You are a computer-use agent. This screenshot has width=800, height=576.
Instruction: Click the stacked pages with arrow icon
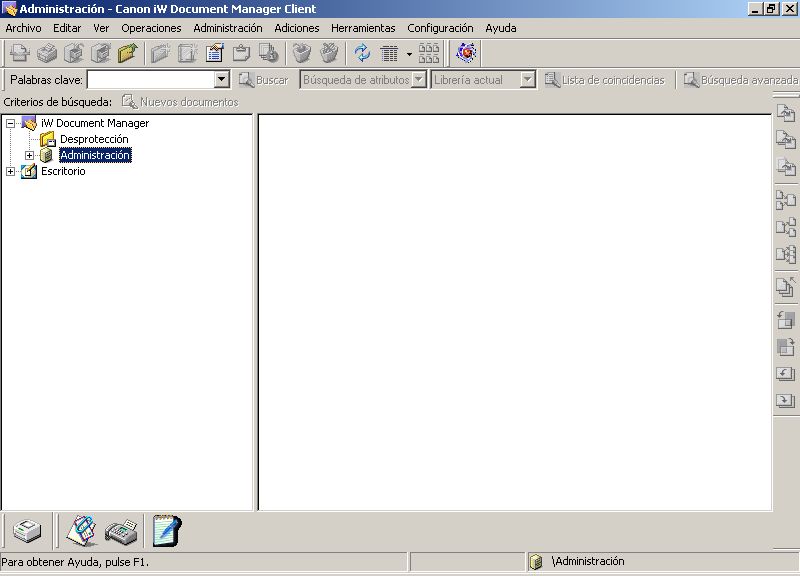point(786,286)
